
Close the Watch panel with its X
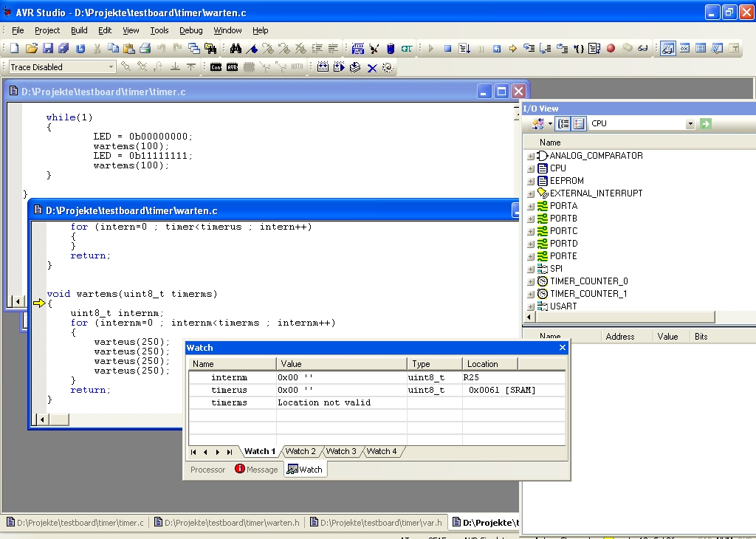562,348
